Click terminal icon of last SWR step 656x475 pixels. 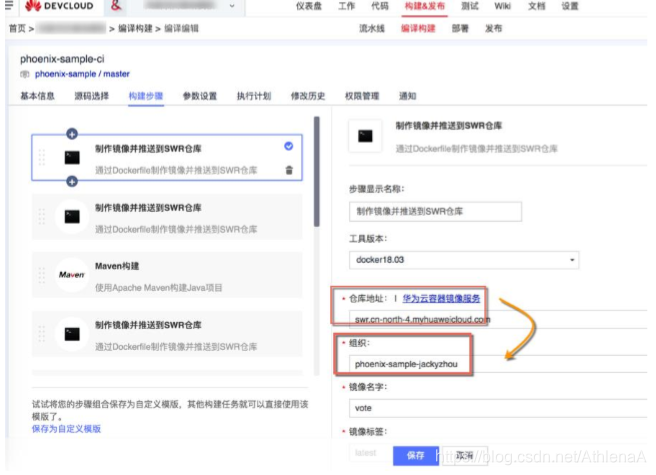pyautogui.click(x=72, y=334)
